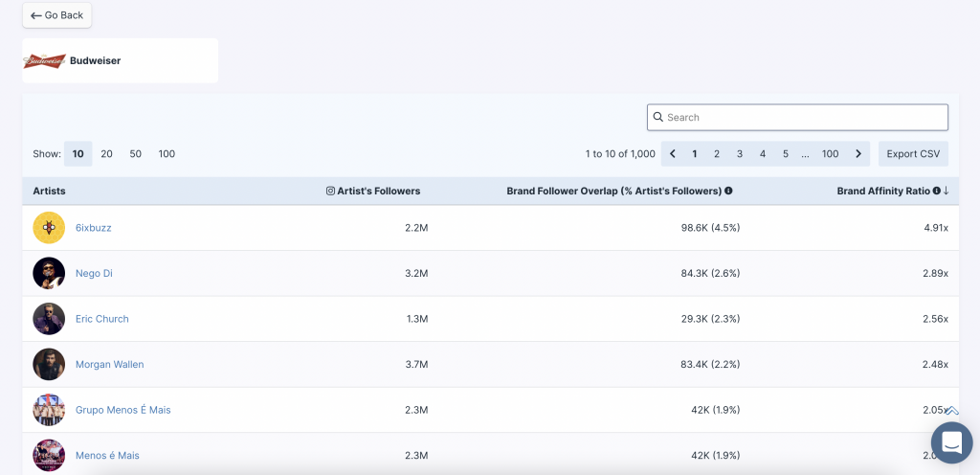This screenshot has width=980, height=475.
Task: Click the 4.91x affinity ratio value
Action: point(936,228)
